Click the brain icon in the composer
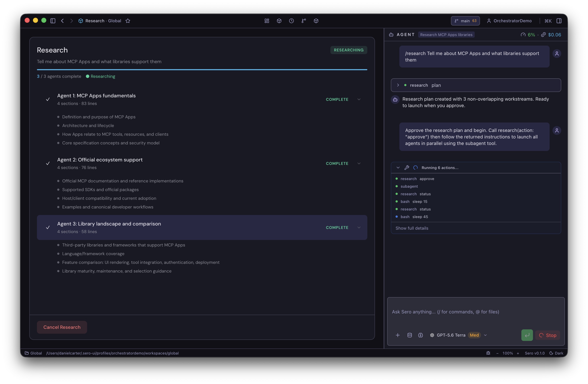This screenshot has height=384, width=588. (x=421, y=335)
